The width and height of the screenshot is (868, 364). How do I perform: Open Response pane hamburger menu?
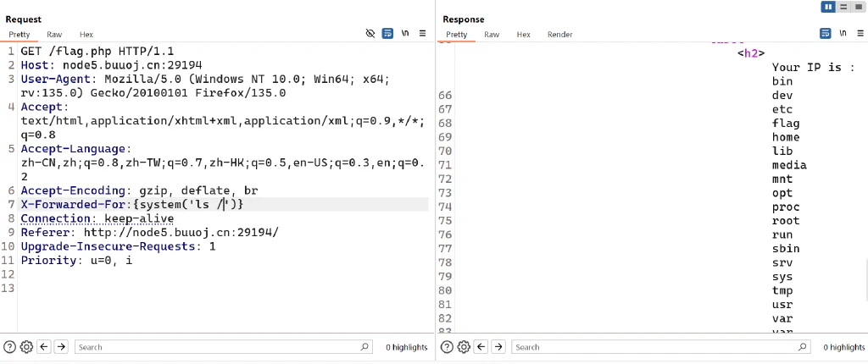(860, 34)
